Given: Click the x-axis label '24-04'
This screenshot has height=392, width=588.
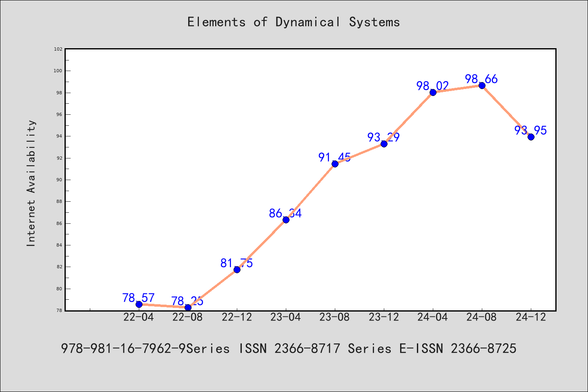Looking at the screenshot, I should pyautogui.click(x=433, y=317).
